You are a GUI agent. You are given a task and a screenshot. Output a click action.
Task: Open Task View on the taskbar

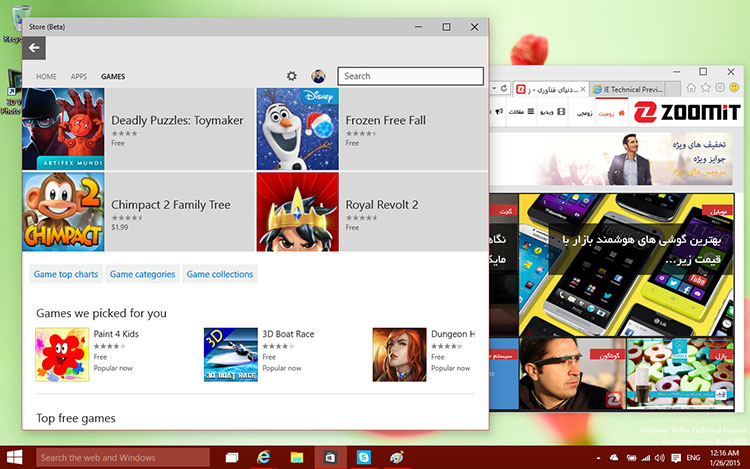[232, 457]
